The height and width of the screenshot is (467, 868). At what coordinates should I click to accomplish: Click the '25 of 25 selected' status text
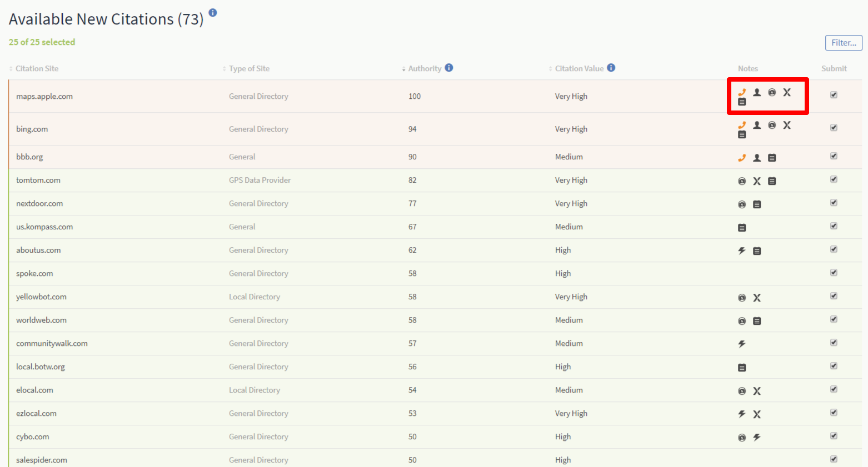[x=42, y=42]
